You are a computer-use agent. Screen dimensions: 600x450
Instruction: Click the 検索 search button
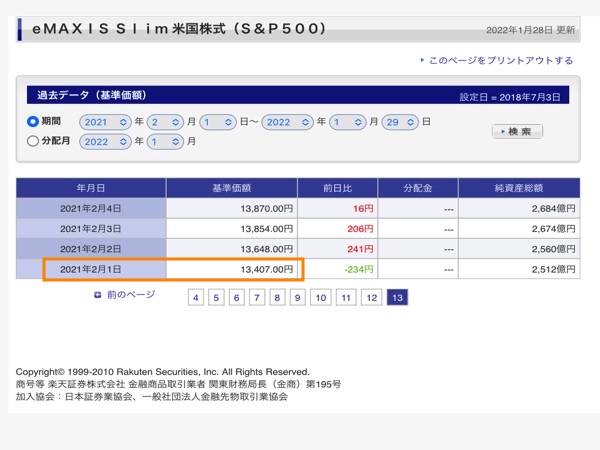tap(517, 132)
